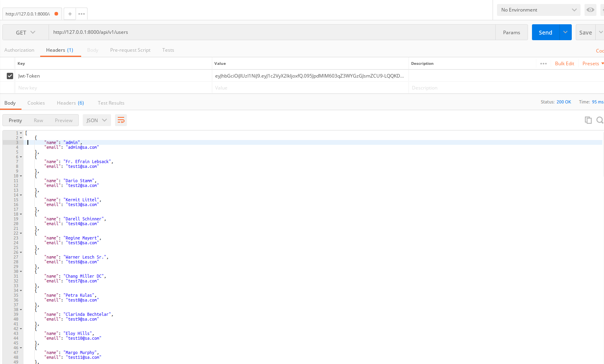Click the "test10@sa.com" email value
The width and height of the screenshot is (604, 364).
click(x=84, y=338)
